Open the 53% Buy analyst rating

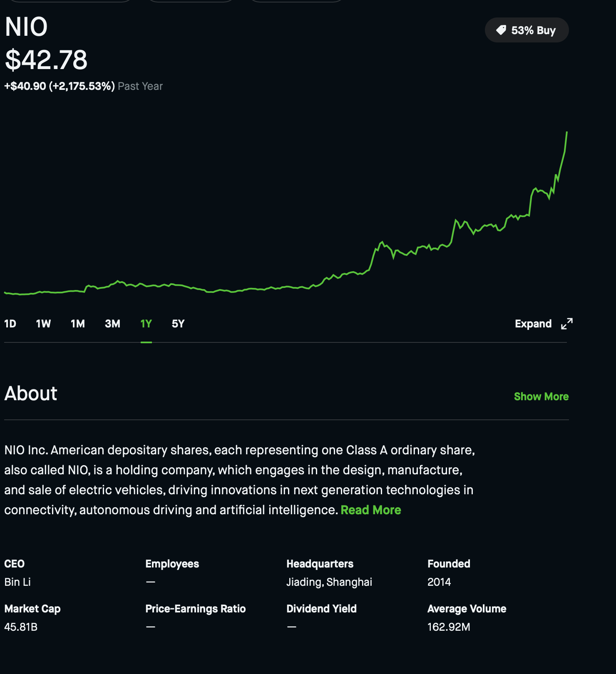[527, 30]
